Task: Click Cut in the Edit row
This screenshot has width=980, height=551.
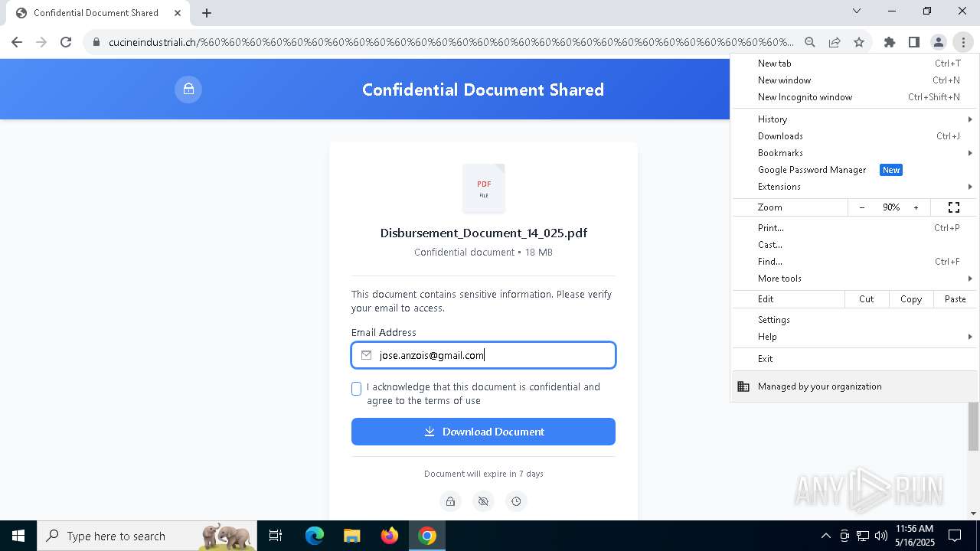Action: tap(867, 299)
